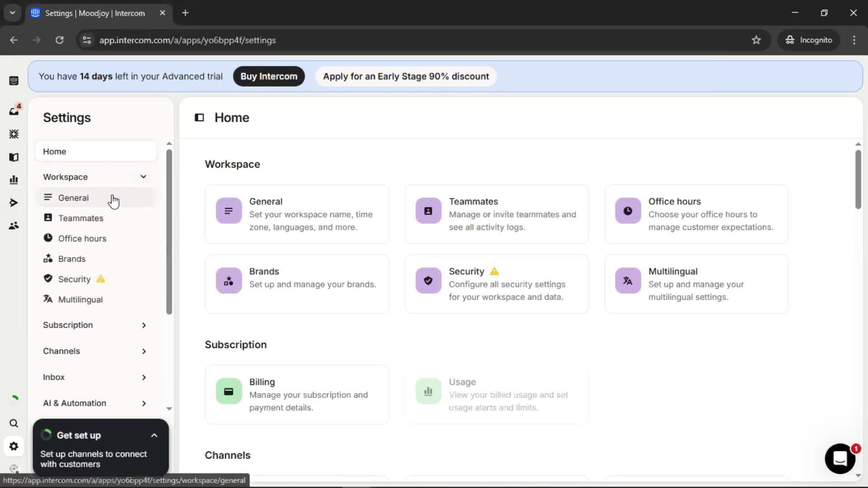The width and height of the screenshot is (868, 488).
Task: Open the Multilingual card title
Action: 673,272
